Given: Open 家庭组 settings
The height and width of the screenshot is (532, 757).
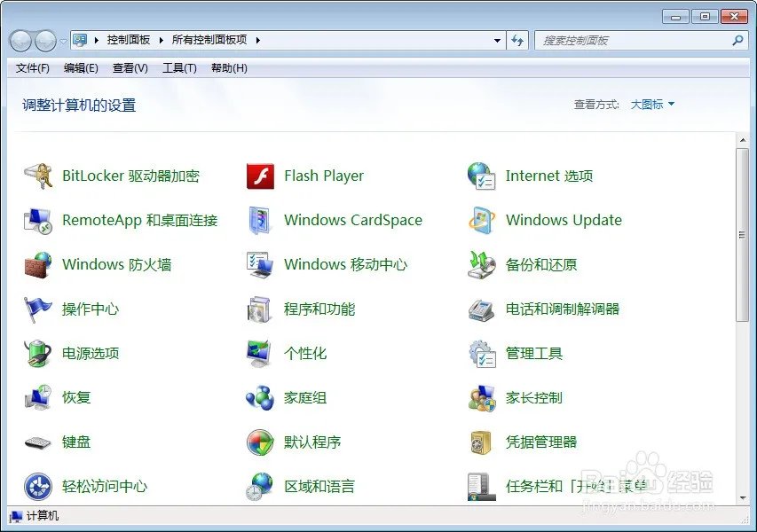Looking at the screenshot, I should pyautogui.click(x=306, y=397).
